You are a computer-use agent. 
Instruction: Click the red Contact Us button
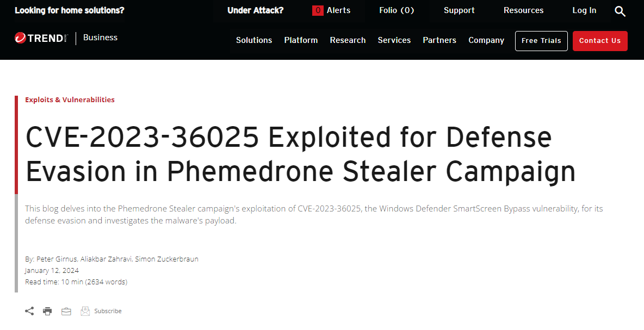[x=600, y=41]
